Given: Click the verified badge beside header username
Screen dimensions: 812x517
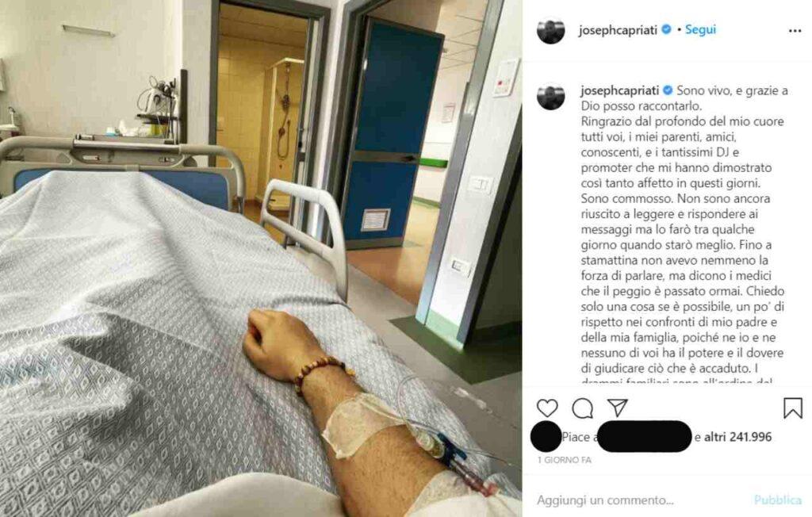Looking at the screenshot, I should tap(666, 29).
